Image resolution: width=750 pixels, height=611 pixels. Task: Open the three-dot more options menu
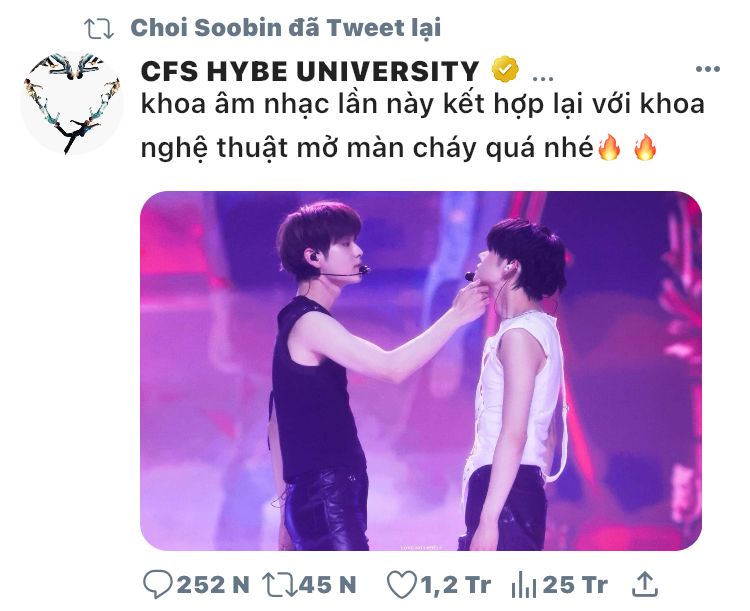click(x=707, y=69)
